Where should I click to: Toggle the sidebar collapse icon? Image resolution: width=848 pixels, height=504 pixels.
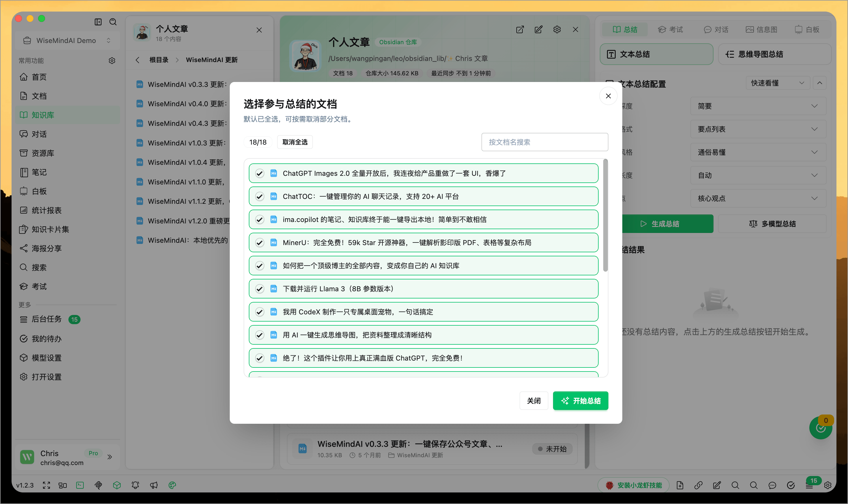coord(98,22)
